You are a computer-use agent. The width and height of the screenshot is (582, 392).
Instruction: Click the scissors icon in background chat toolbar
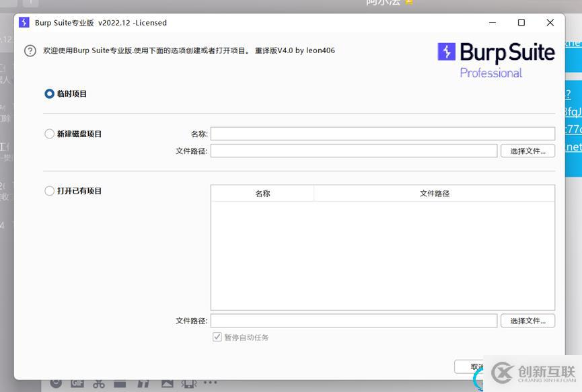(99, 384)
